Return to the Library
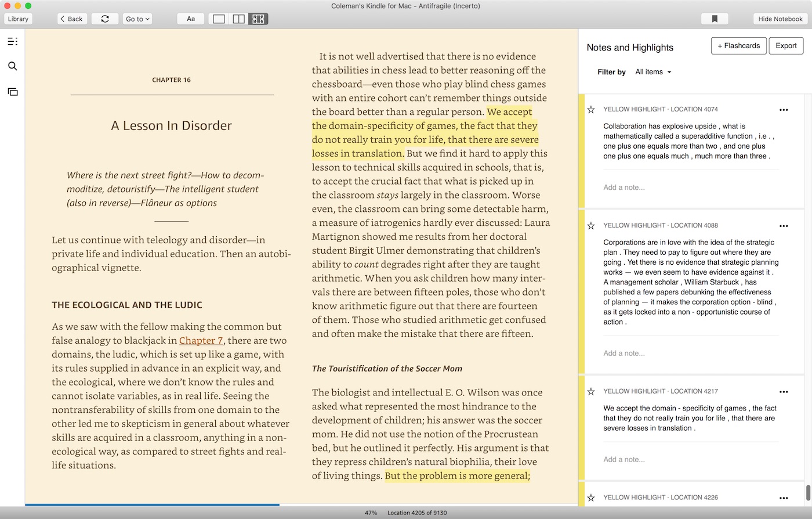Screen dimensions: 812x519 click(18, 19)
